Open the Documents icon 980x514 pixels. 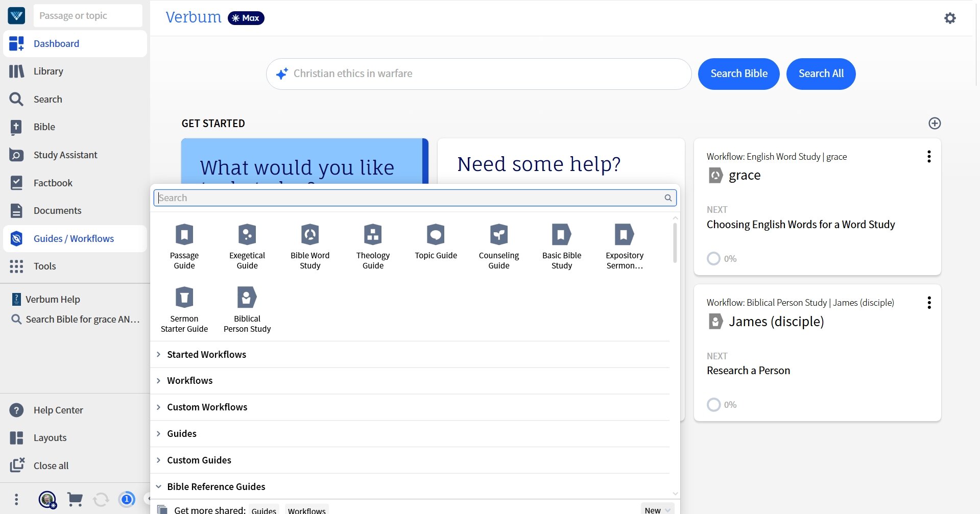16,211
